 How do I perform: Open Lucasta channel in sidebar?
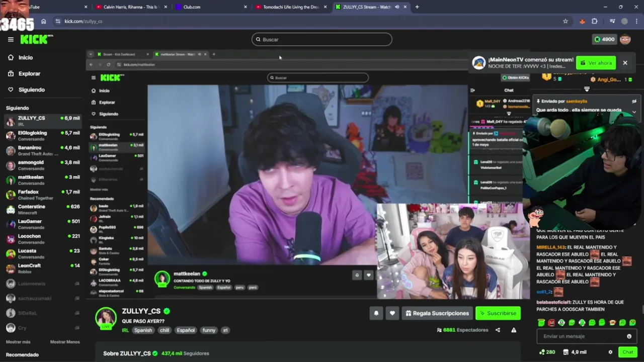tap(43, 253)
